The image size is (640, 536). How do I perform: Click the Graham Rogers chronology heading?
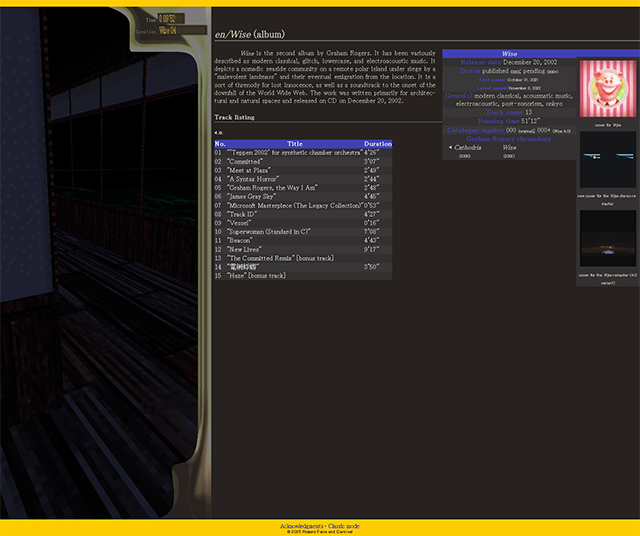509,139
